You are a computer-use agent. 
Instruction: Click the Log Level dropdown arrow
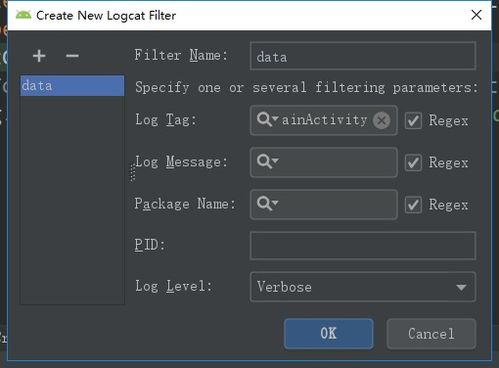click(x=461, y=287)
